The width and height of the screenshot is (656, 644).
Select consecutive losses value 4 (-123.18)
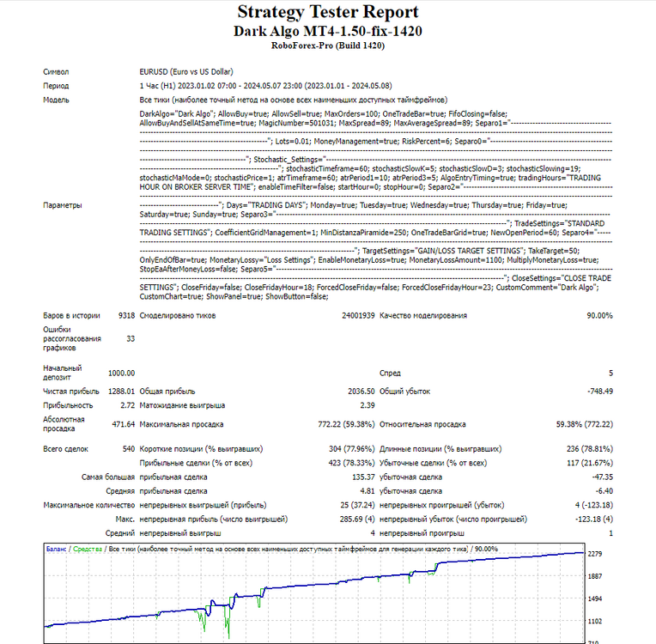594,506
